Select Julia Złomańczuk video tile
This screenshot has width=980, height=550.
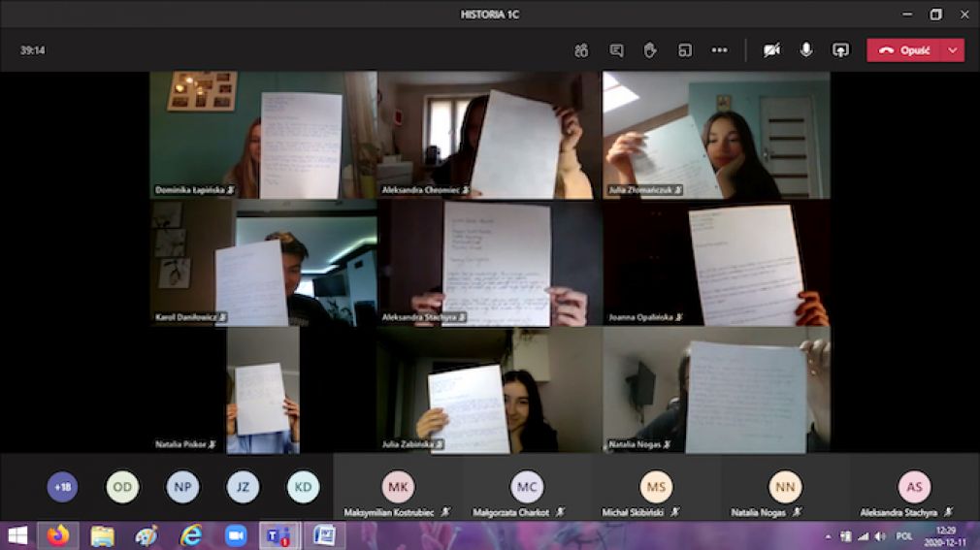tap(716, 135)
